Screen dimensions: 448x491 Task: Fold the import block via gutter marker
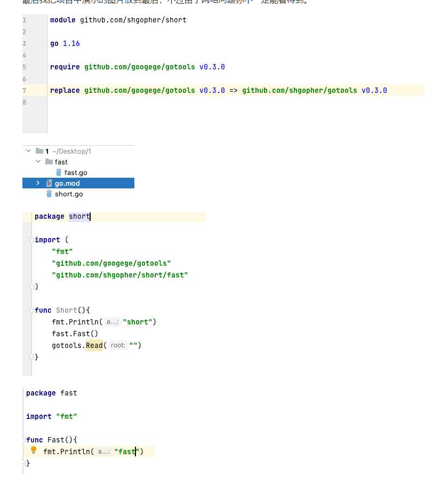(x=31, y=240)
